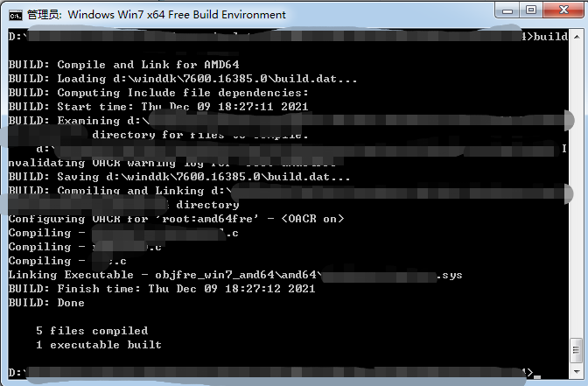Click the Start time 18:27:11 line
This screenshot has height=386, width=588.
158,107
